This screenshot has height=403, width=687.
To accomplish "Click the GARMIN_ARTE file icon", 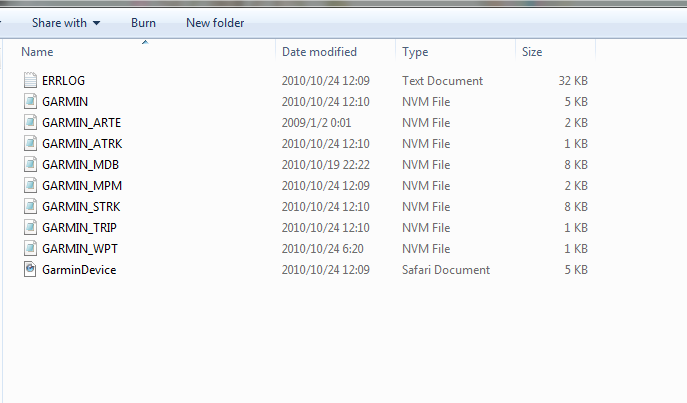I will 29,122.
